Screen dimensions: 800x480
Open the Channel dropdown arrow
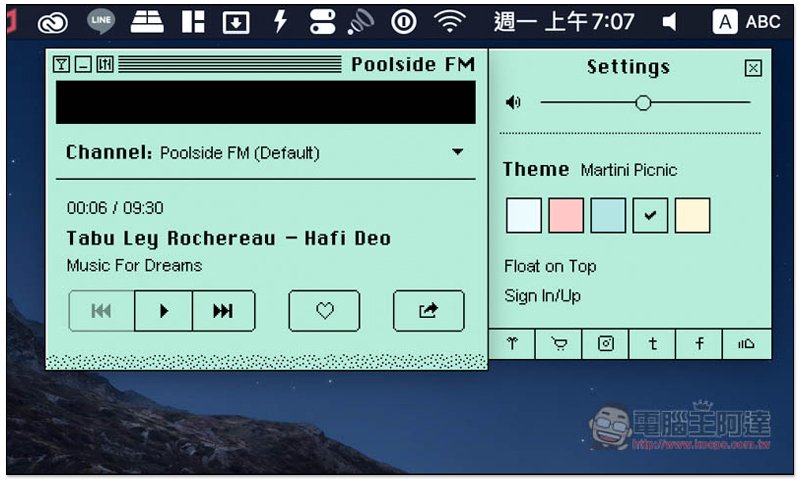pos(458,151)
